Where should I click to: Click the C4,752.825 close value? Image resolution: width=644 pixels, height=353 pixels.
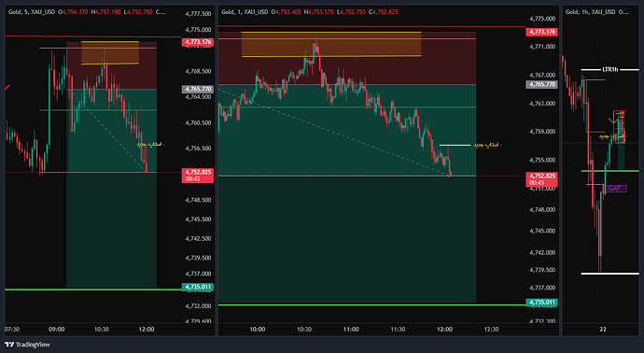pyautogui.click(x=384, y=12)
